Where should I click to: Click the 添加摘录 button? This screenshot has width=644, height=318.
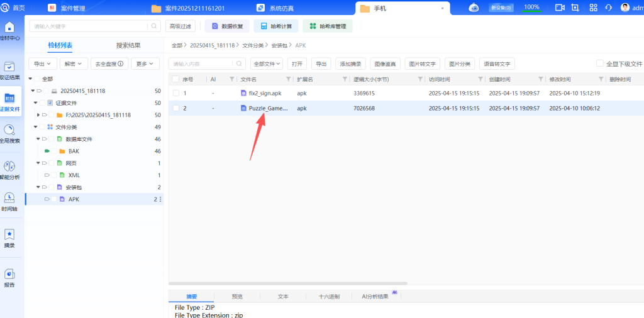(x=351, y=63)
